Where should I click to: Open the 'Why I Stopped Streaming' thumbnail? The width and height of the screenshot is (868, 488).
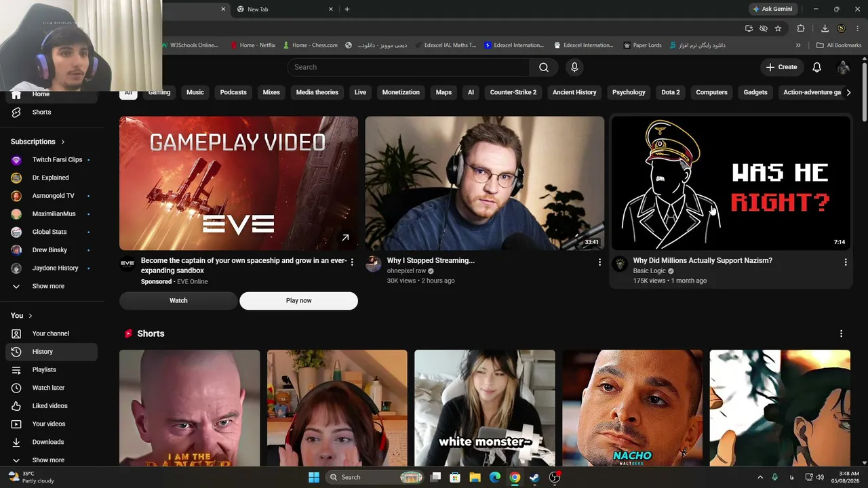pyautogui.click(x=485, y=183)
